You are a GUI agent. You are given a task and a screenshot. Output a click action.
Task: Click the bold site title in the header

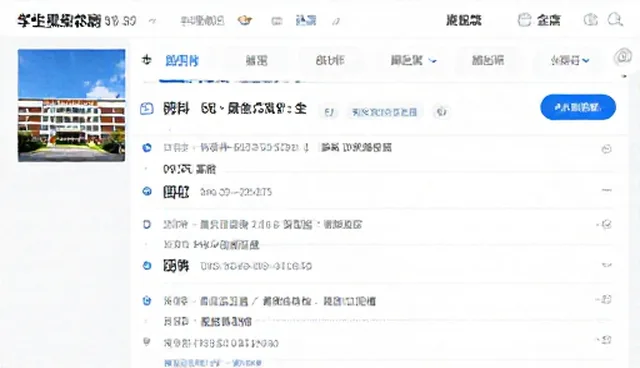[x=59, y=20]
